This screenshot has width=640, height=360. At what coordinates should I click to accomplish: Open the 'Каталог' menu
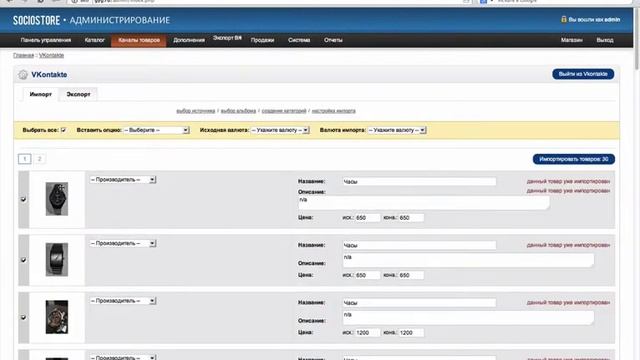(x=95, y=40)
